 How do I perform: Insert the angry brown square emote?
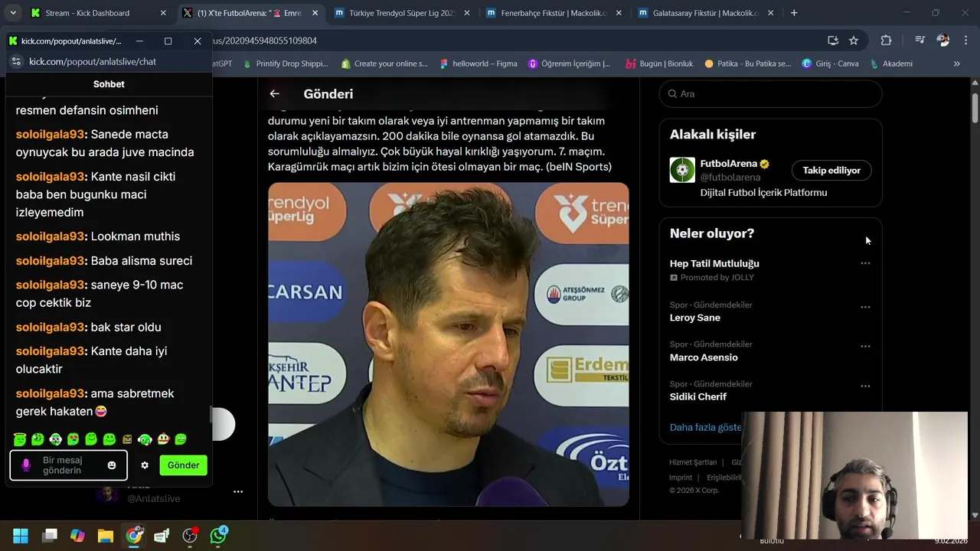pyautogui.click(x=127, y=439)
